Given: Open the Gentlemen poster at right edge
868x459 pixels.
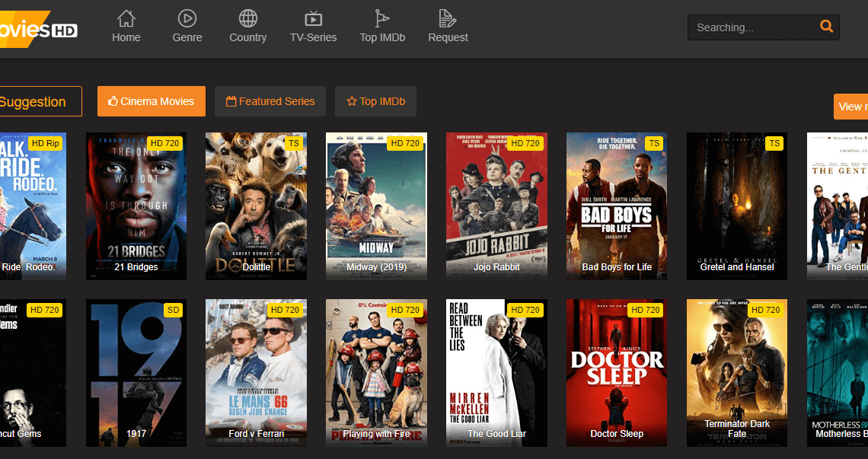Looking at the screenshot, I should click(x=838, y=206).
